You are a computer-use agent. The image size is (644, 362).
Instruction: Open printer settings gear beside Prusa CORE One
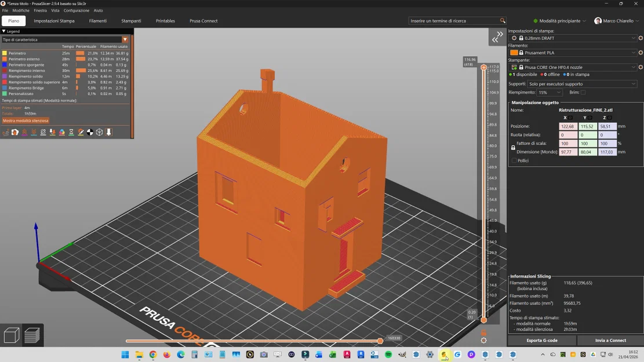(641, 67)
